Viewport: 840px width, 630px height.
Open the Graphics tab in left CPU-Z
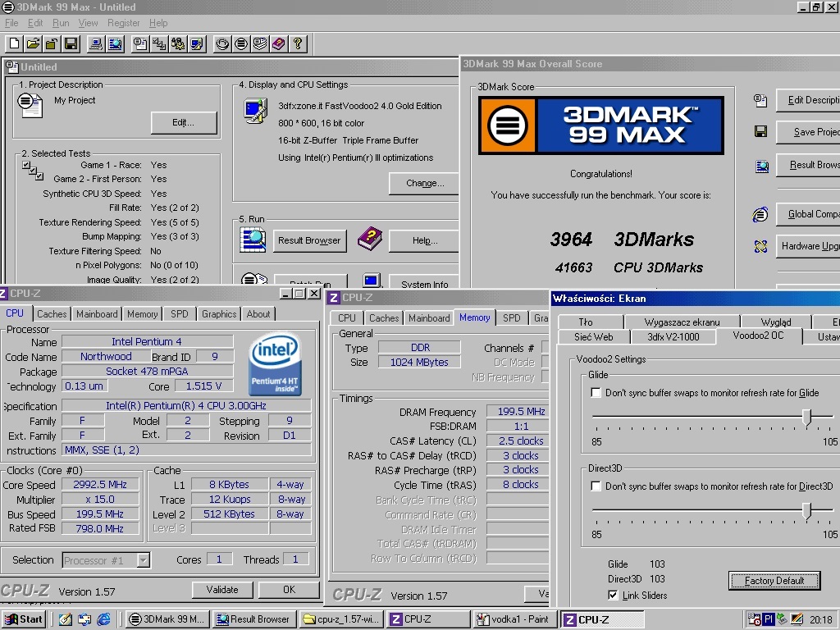(x=218, y=314)
